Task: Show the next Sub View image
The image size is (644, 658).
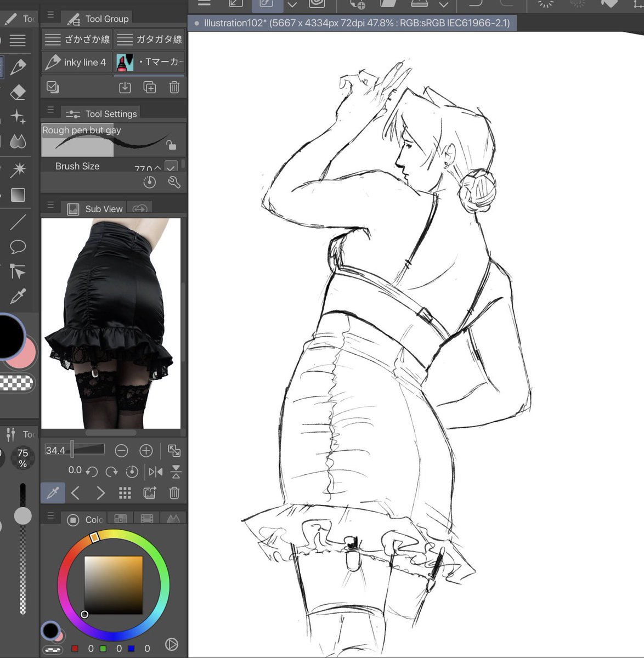Action: pyautogui.click(x=100, y=493)
